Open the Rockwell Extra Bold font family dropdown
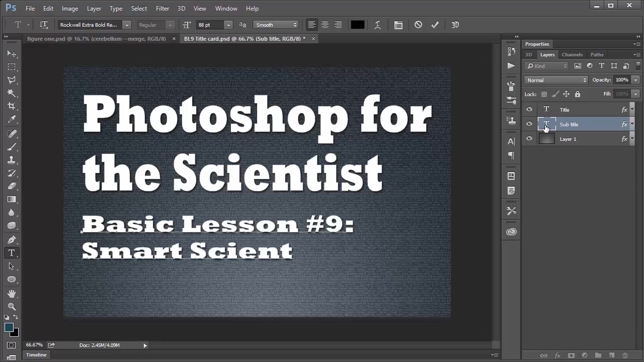The image size is (644, 362). tap(127, 25)
